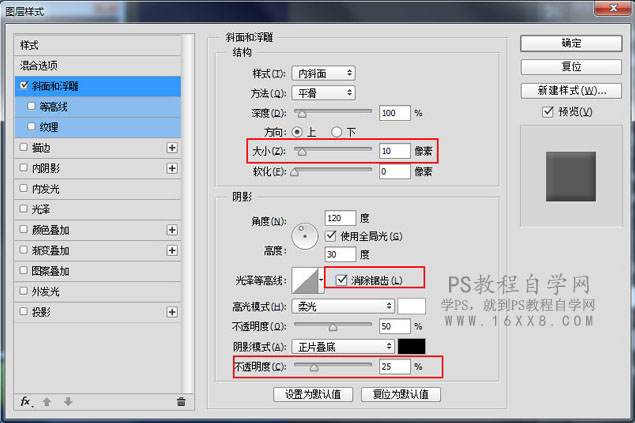Click the fx add style icon
Image resolution: width=635 pixels, height=423 pixels.
click(x=26, y=402)
